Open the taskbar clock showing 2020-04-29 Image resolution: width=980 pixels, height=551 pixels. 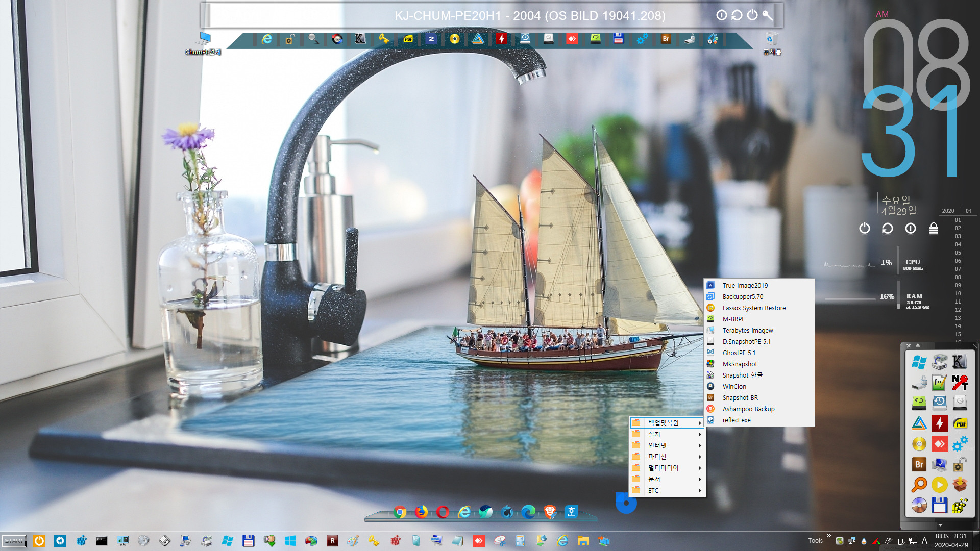951,541
